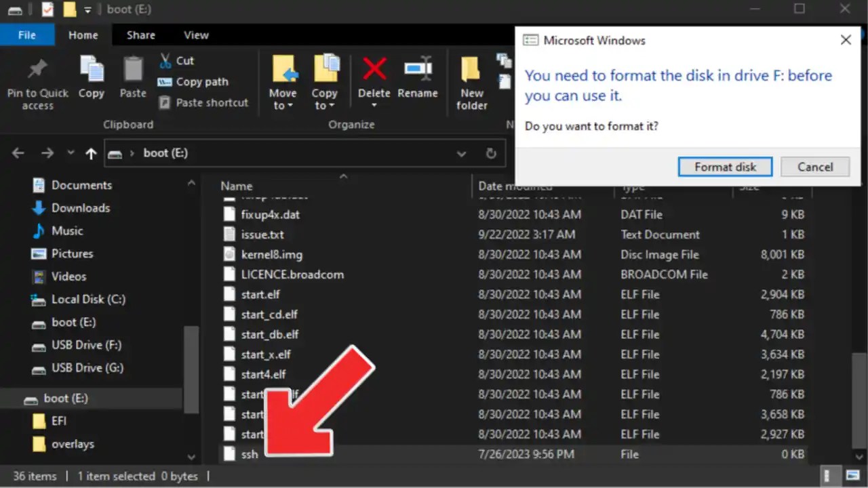
Task: Open Pictures in the navigation pane
Action: tap(72, 253)
